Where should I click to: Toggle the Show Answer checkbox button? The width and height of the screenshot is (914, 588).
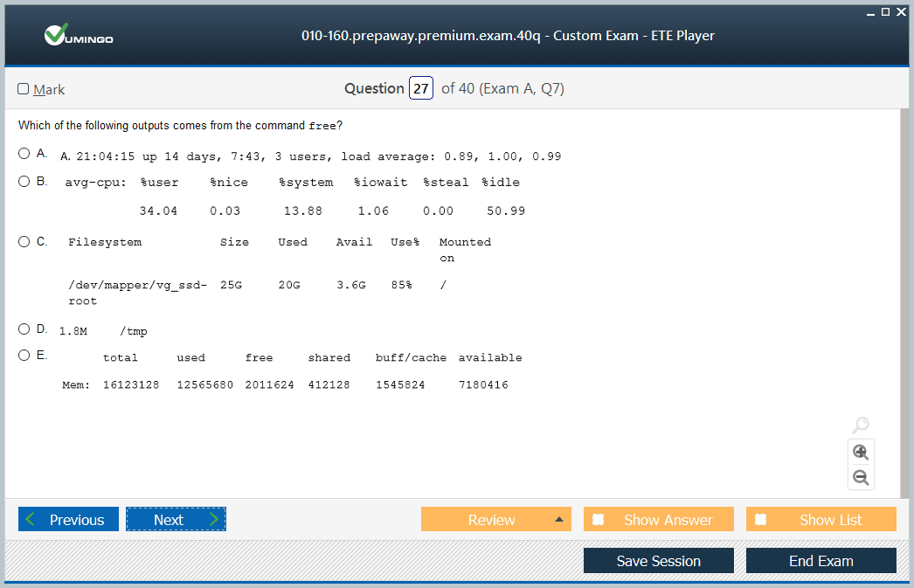pos(599,520)
